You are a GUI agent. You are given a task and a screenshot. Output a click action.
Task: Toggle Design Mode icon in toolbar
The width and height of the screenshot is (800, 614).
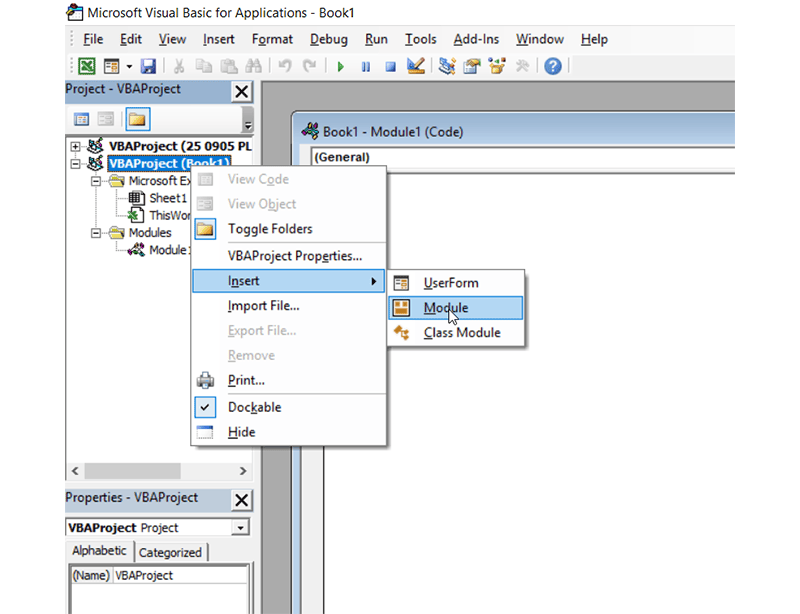click(x=415, y=66)
